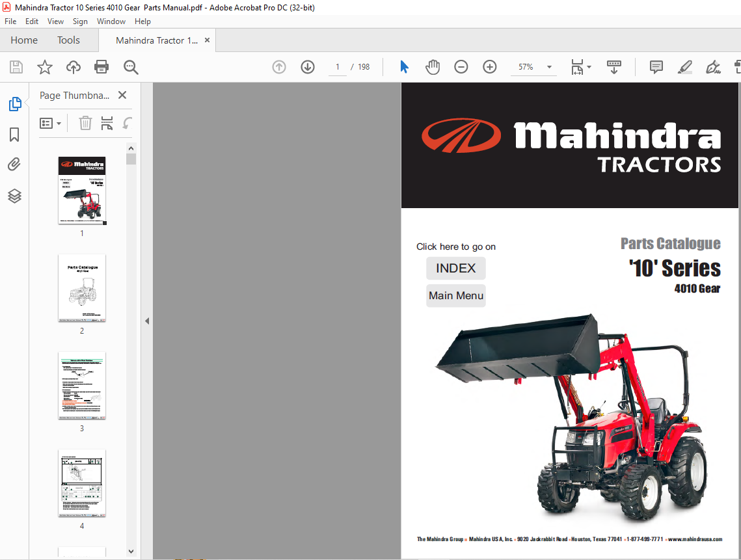Collapse navigation pane arrow

click(x=147, y=321)
